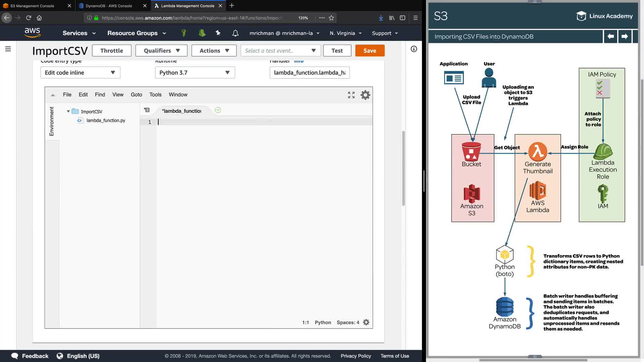Click the pushpin shortcut icon

point(218,33)
